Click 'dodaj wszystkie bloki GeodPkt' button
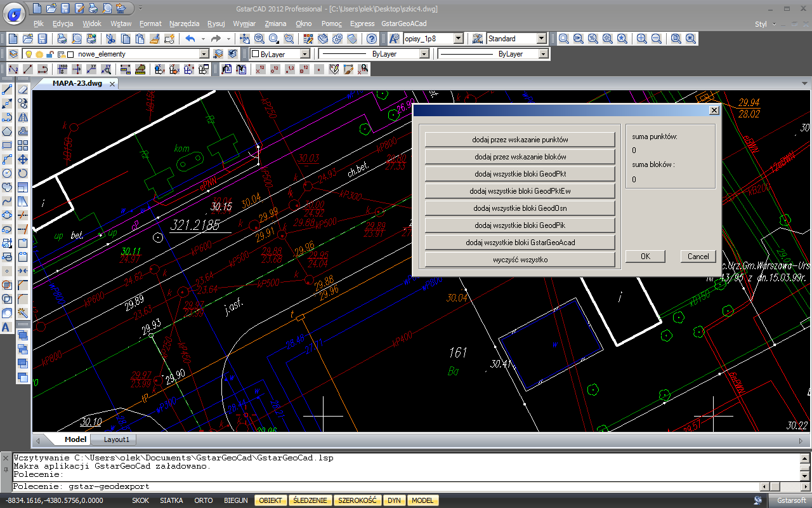Screen dimensions: 812x508 coord(520,173)
